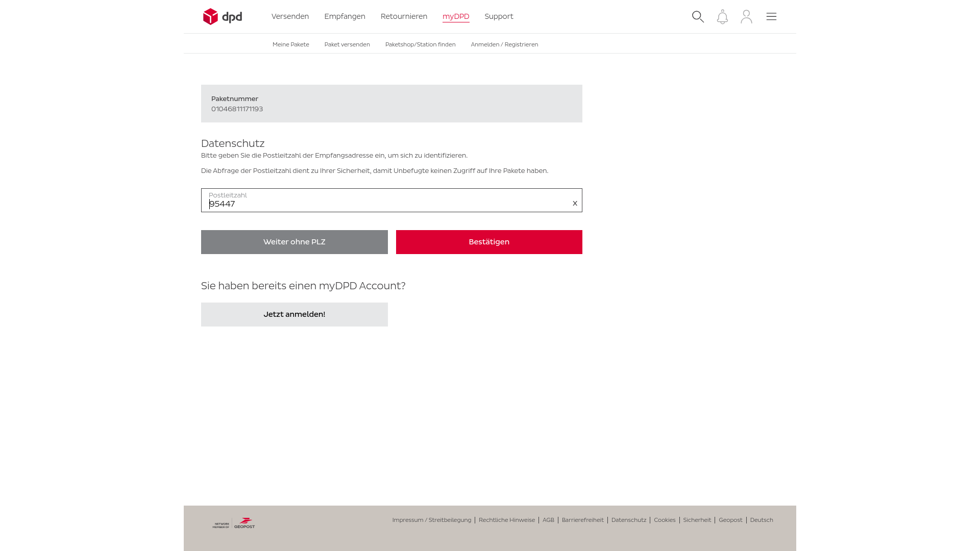Go to Paket versenden
Screen dimensions: 980x551
click(x=347, y=44)
